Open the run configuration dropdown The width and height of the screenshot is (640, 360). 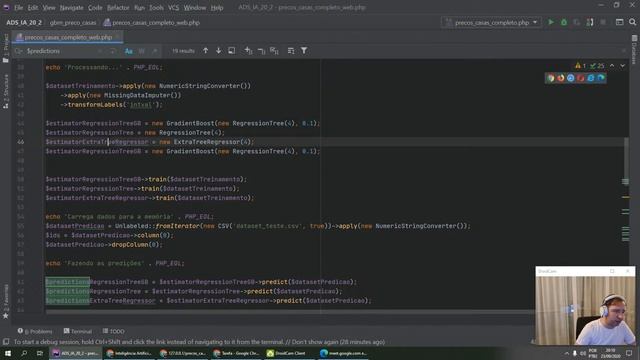pos(491,22)
